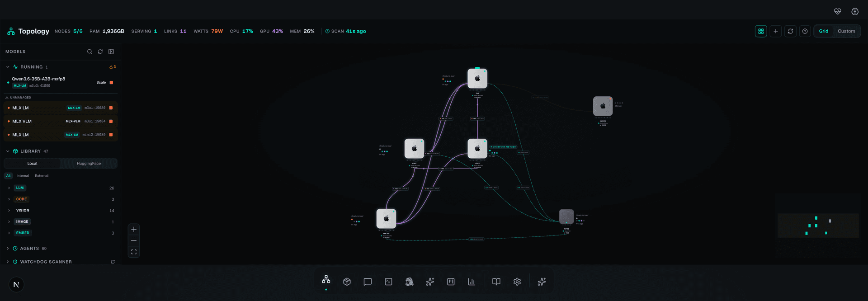868x301 pixels.
Task: Click the brain icon at top right
Action: tap(855, 11)
